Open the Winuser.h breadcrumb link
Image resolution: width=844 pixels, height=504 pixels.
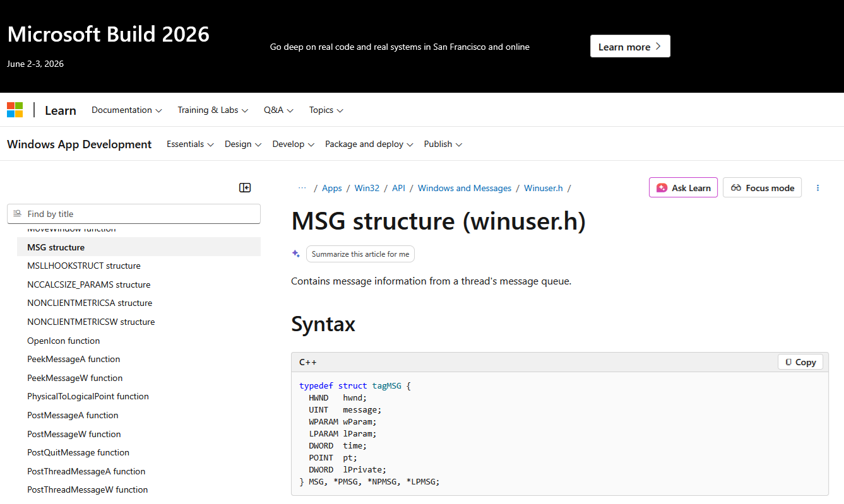(x=543, y=188)
